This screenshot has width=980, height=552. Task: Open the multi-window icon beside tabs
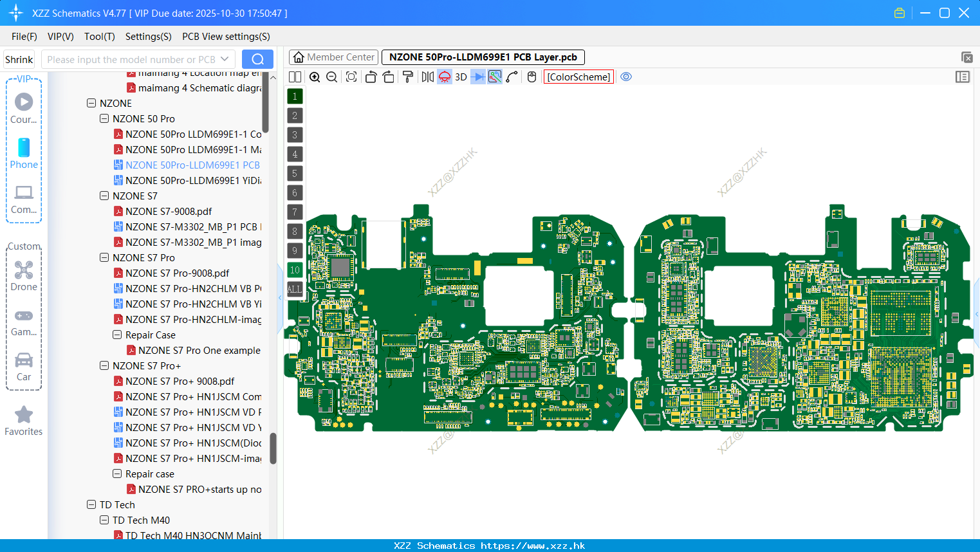point(966,57)
